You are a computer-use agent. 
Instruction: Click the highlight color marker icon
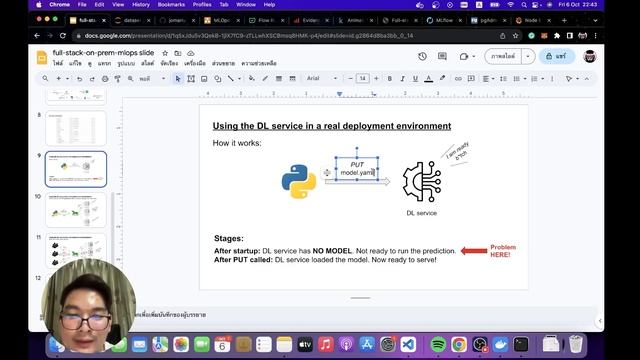pyautogui.click(x=442, y=78)
